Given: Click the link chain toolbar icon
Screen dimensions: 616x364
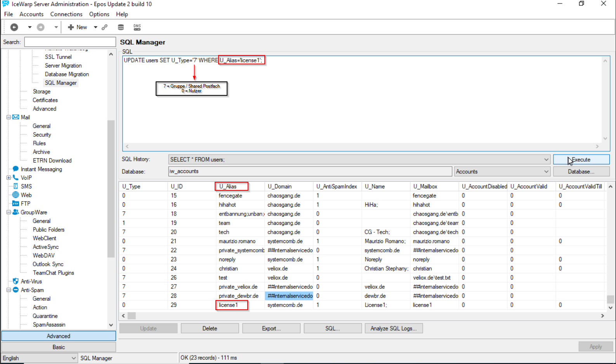Looking at the screenshot, I should (104, 27).
